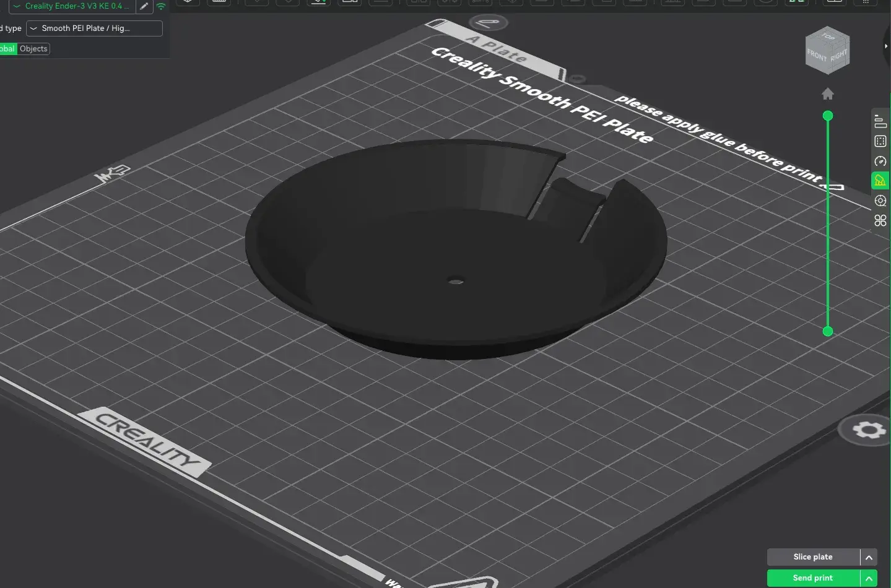Click the dotted square icon in the right sidebar
The width and height of the screenshot is (891, 588).
880,141
